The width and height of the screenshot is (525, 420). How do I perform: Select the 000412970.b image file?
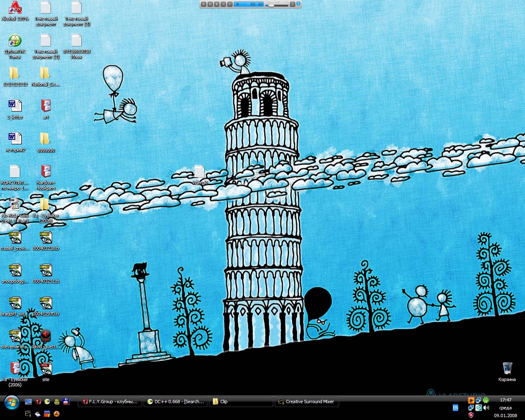46,306
